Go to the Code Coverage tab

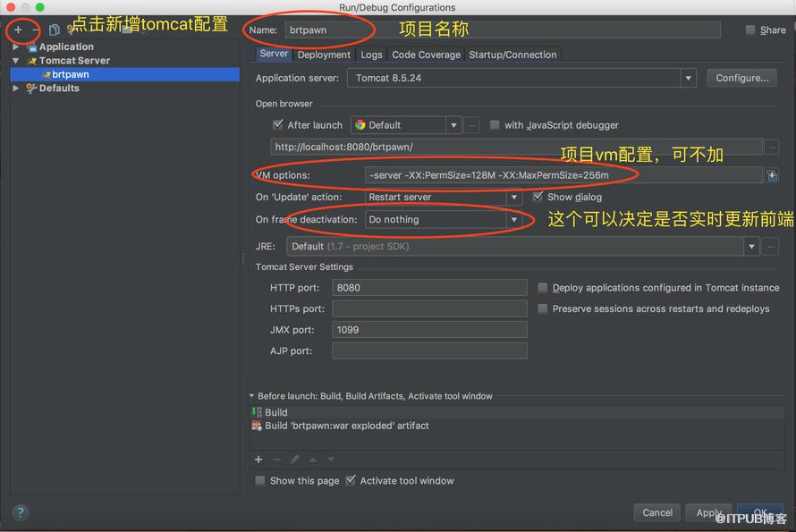pos(426,55)
